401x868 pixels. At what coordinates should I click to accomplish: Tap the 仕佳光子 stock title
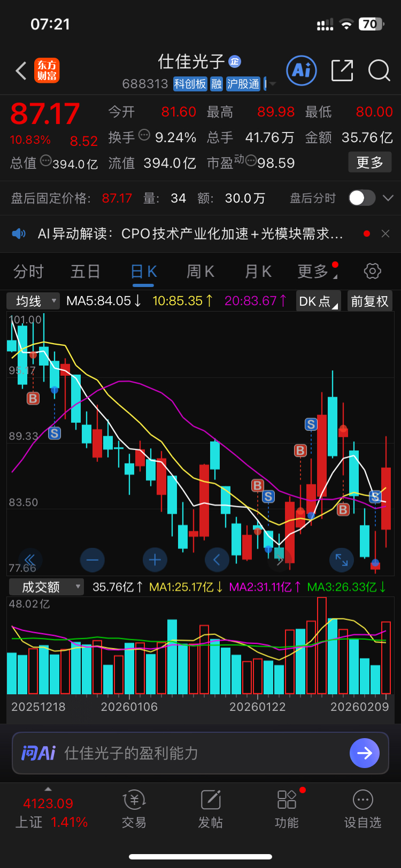point(191,61)
